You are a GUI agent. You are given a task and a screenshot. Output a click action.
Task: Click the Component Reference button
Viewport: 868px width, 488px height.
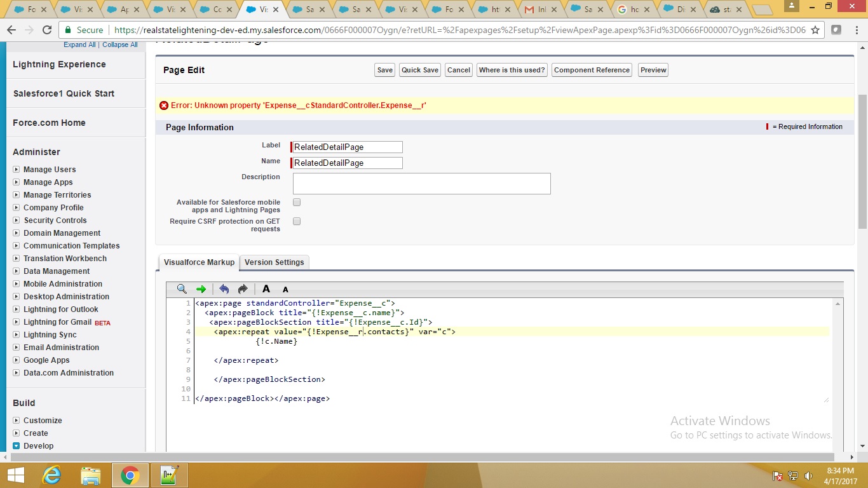(x=592, y=70)
